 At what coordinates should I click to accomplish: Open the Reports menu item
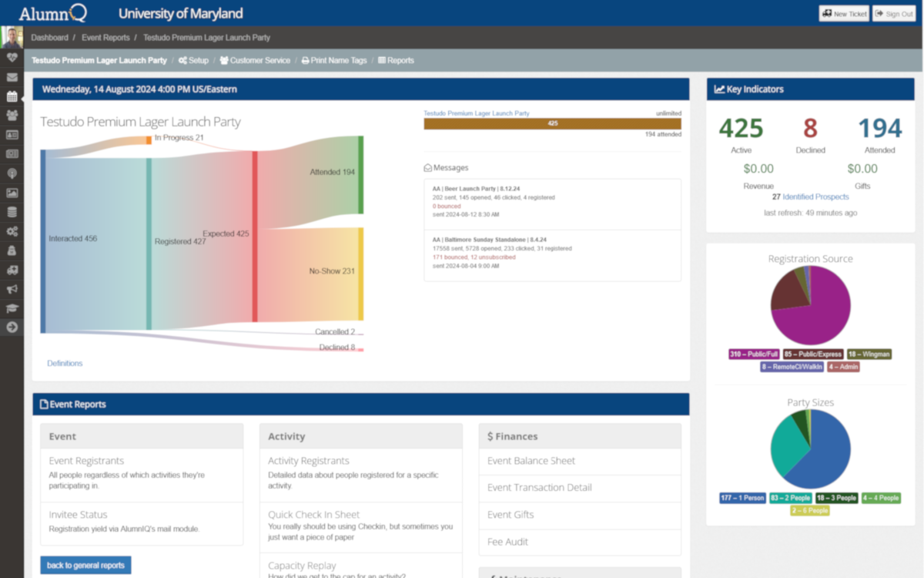[396, 60]
